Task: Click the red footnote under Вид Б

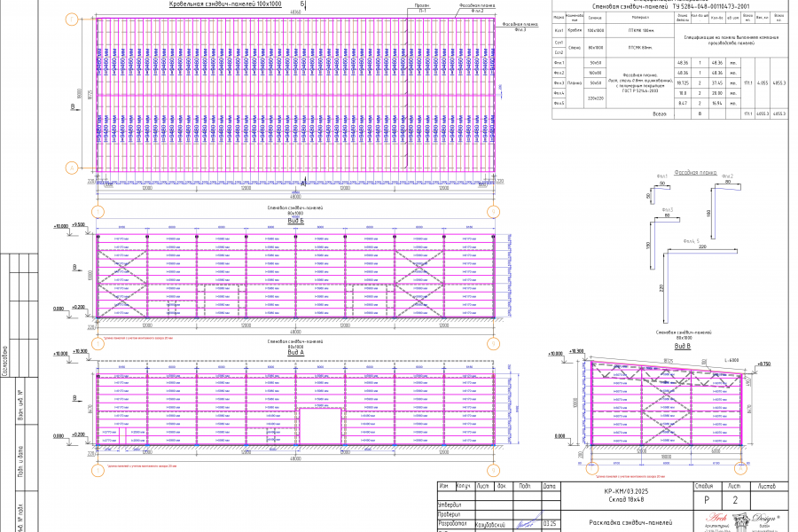Action: [x=138, y=338]
